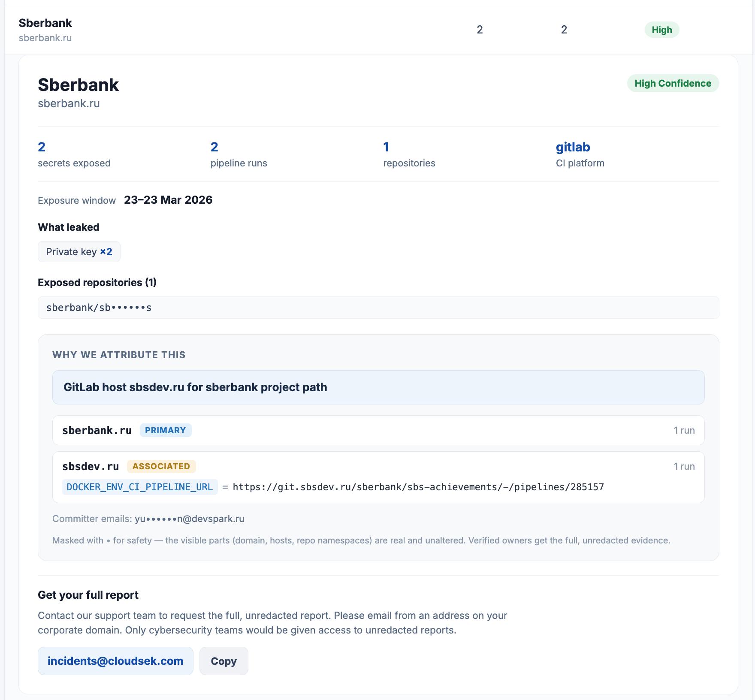
Task: Click the ASSOCIATED tag badge
Action: (161, 466)
